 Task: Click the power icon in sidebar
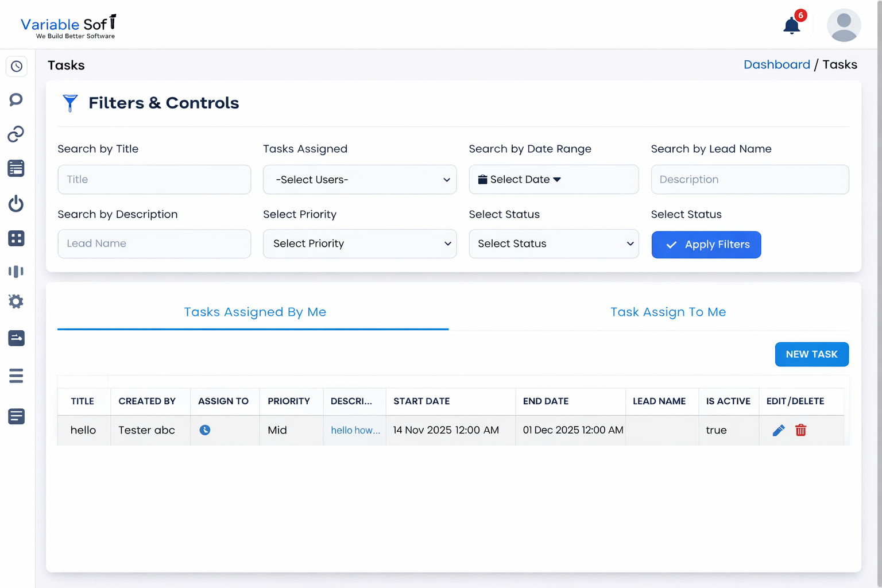tap(16, 204)
